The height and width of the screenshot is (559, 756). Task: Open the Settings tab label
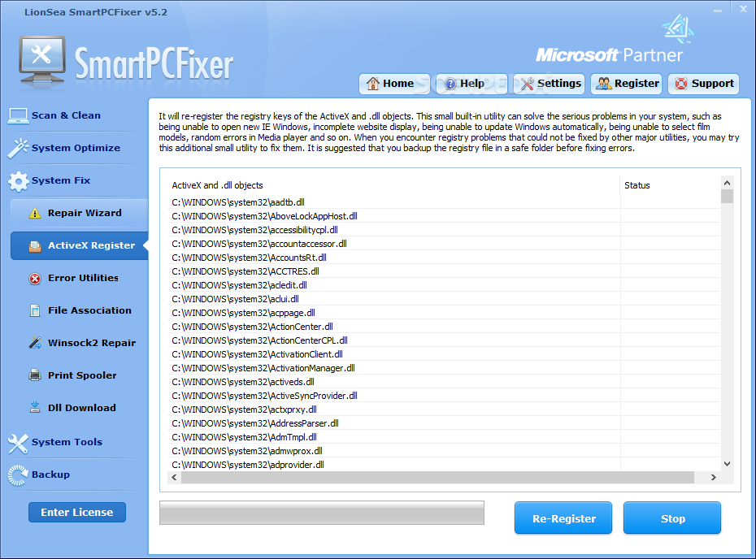coord(559,84)
